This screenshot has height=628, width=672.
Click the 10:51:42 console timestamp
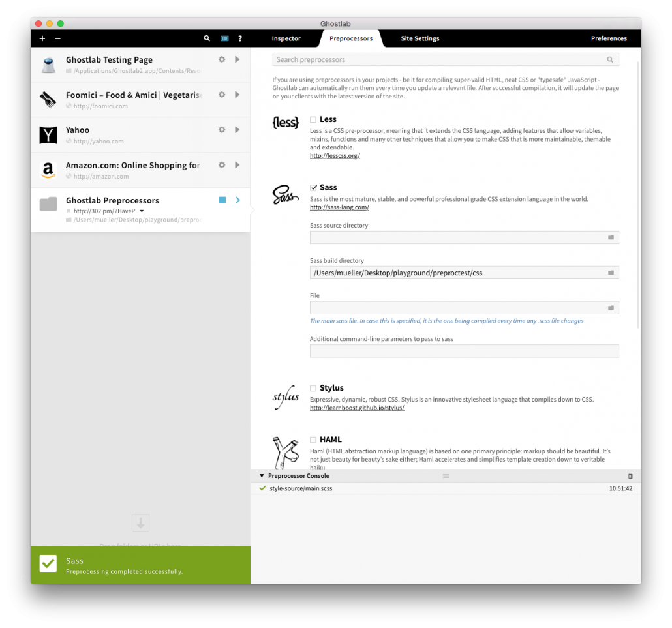click(x=620, y=489)
